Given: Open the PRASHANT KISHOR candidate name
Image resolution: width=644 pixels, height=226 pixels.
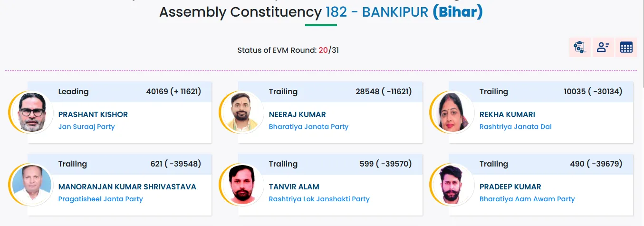Looking at the screenshot, I should click(x=93, y=115).
